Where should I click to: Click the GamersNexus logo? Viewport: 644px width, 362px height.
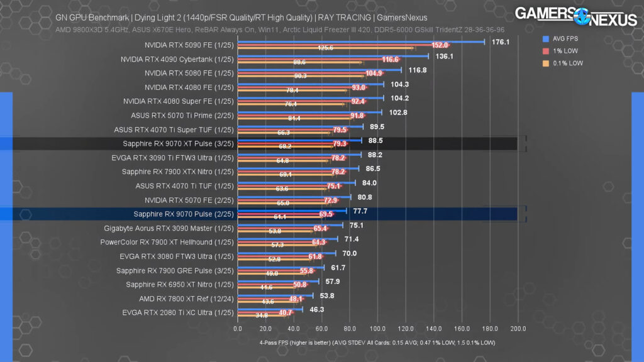click(576, 16)
